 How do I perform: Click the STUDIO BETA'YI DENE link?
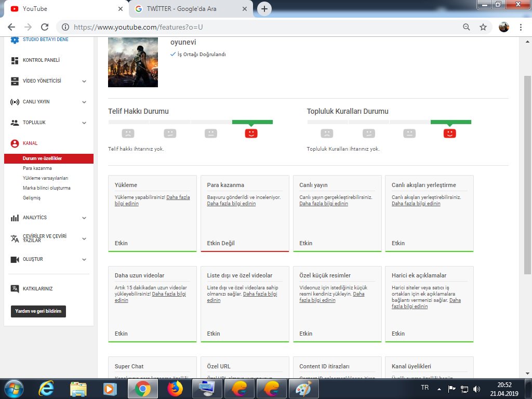[x=46, y=39]
